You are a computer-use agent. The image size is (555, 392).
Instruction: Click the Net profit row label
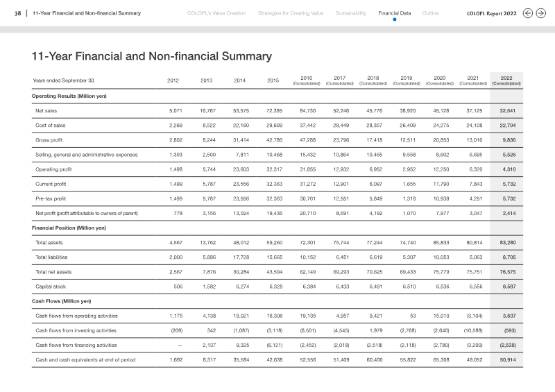pyautogui.click(x=87, y=213)
